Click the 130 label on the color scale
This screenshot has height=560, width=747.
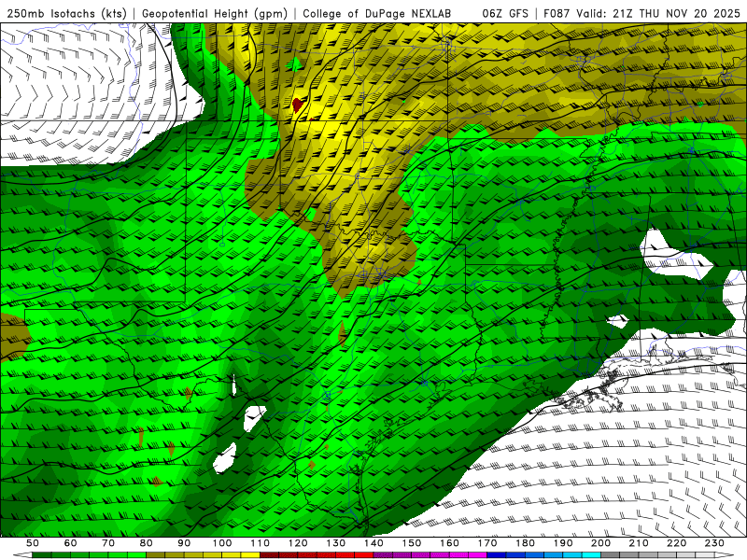click(335, 543)
